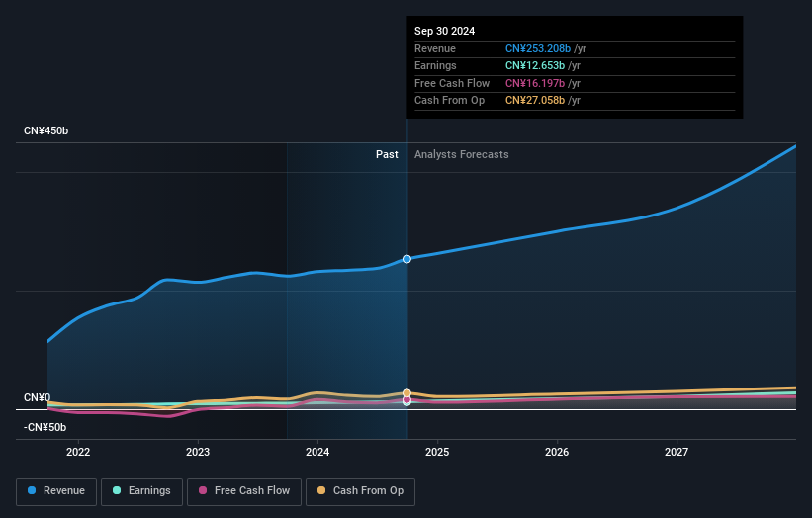Click the 2025 x-axis label
Screen dimensions: 812x518
point(437,453)
